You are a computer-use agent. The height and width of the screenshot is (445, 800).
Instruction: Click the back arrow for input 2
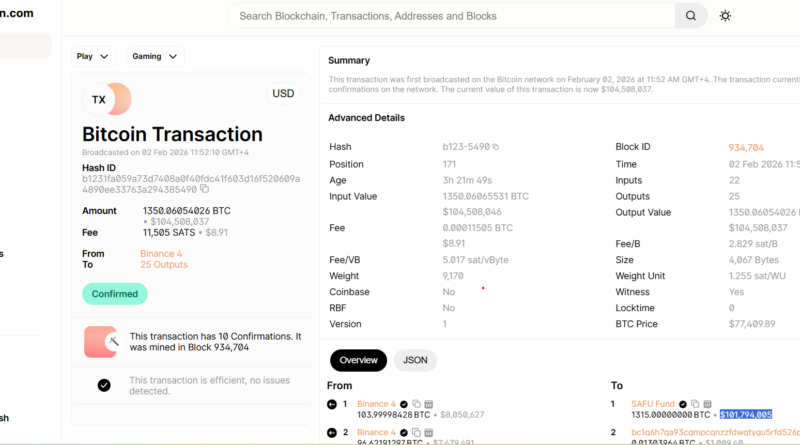click(x=332, y=433)
